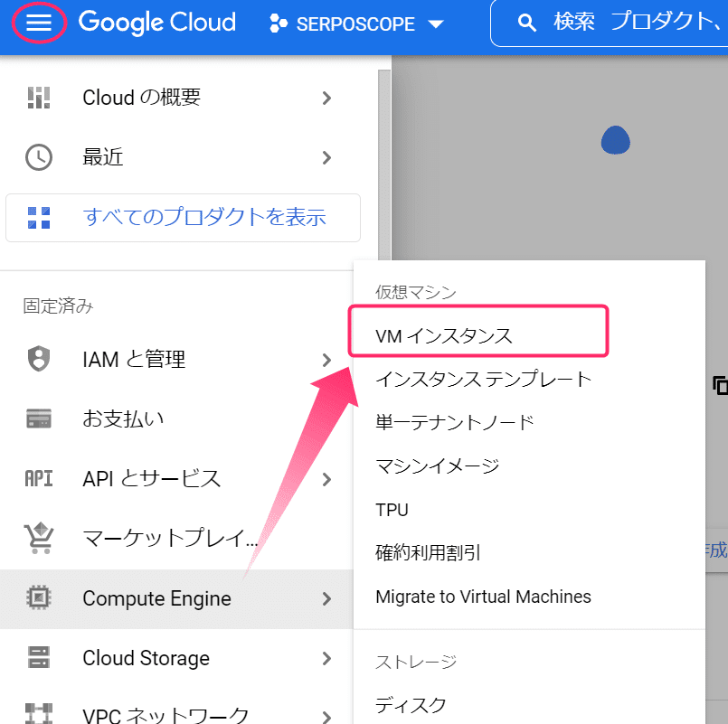Open the hamburger navigation menu
This screenshot has width=728, height=724.
[x=39, y=22]
